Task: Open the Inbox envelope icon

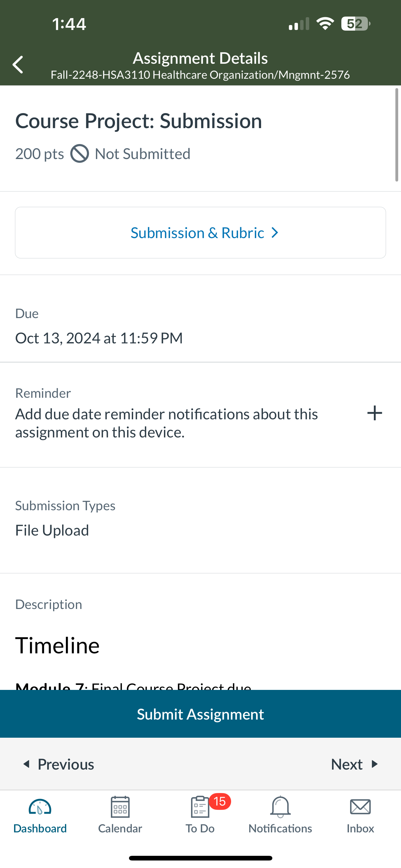Action: pos(360,807)
